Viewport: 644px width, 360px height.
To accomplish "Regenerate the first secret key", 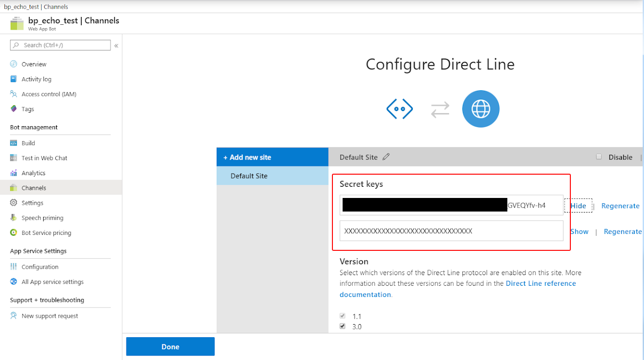I will click(620, 206).
